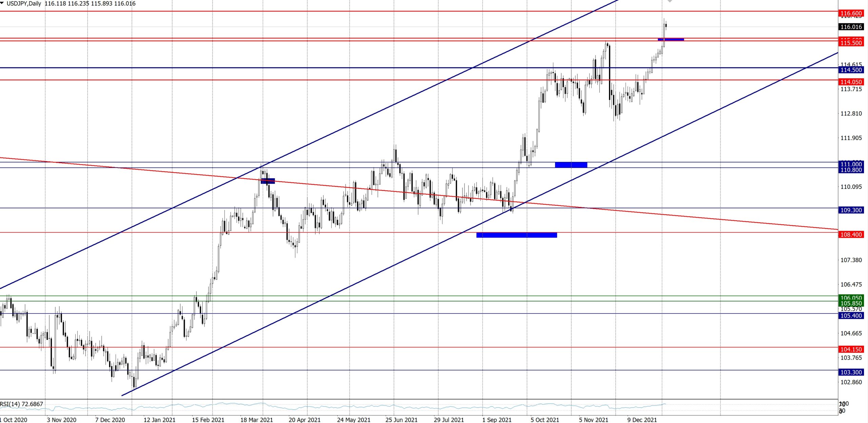Screen dimensions: 868x423
Task: Click the 105.400 navy price label
Action: (851, 316)
